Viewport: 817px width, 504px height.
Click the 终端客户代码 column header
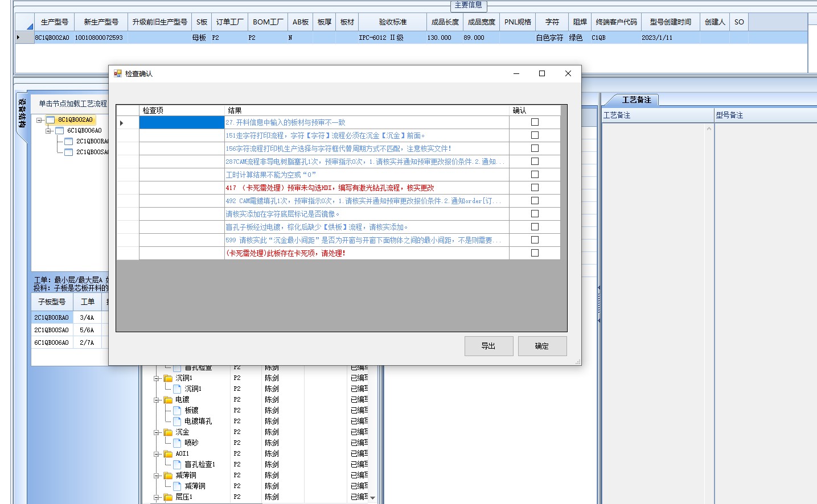pyautogui.click(x=617, y=22)
